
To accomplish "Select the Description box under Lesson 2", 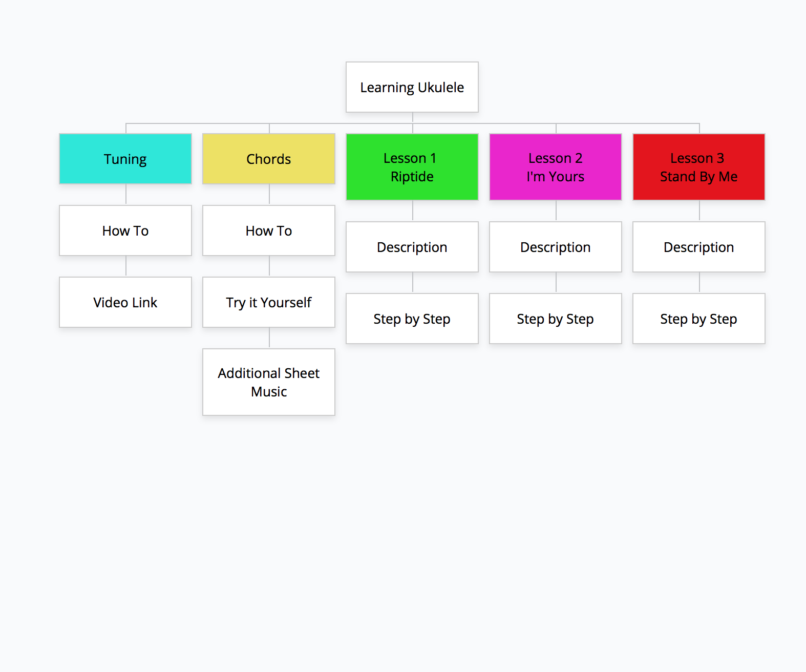I will 555,247.
